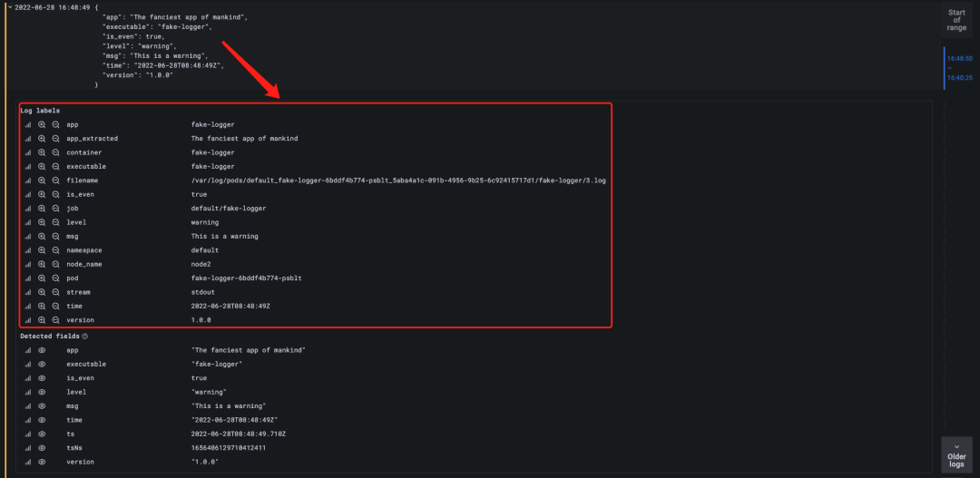The height and width of the screenshot is (478, 980).
Task: Filter out value of version label
Action: [55, 320]
